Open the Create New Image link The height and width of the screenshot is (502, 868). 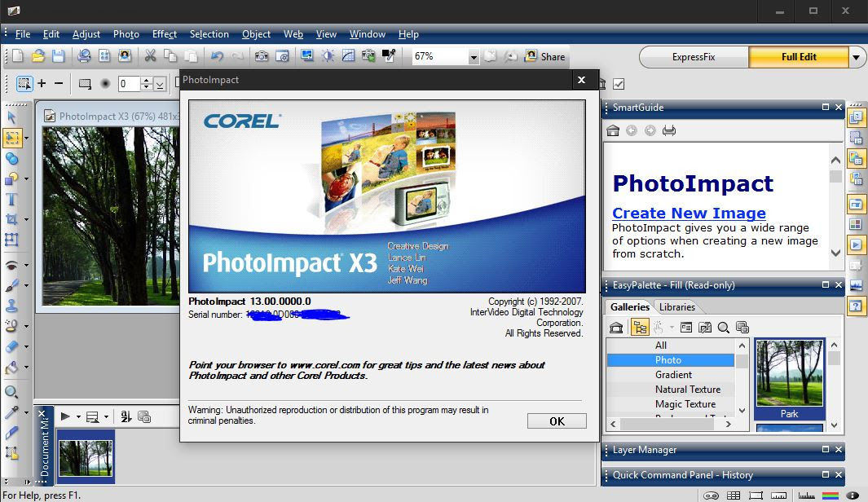[690, 213]
